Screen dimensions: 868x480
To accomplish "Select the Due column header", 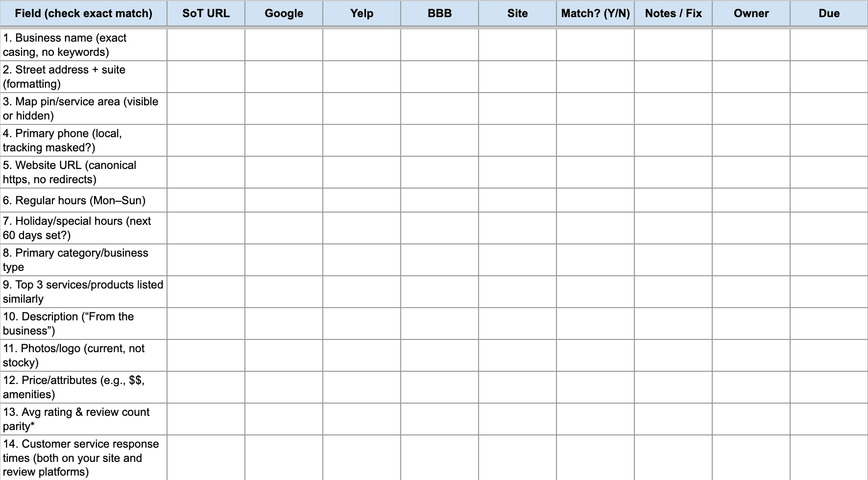I will point(829,13).
